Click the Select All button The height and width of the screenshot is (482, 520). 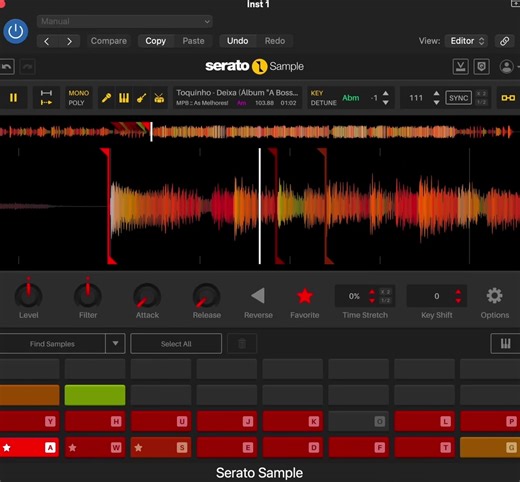click(176, 344)
